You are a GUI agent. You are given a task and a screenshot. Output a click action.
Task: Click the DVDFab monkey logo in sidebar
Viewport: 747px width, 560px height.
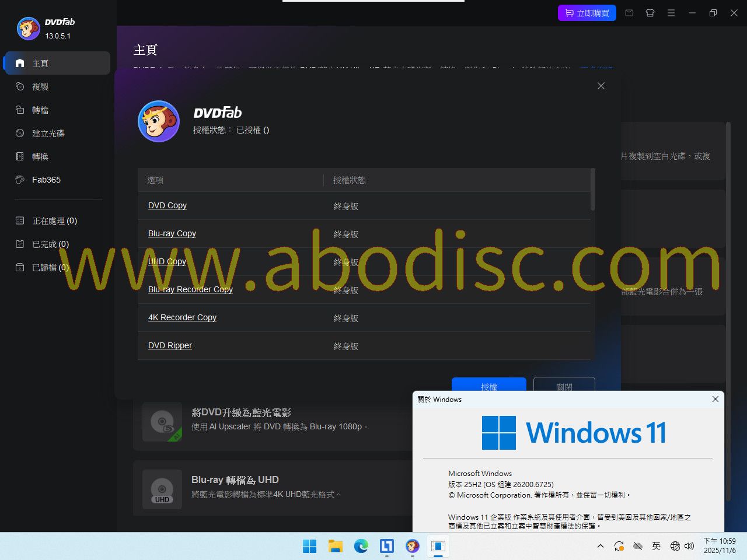pyautogui.click(x=28, y=28)
